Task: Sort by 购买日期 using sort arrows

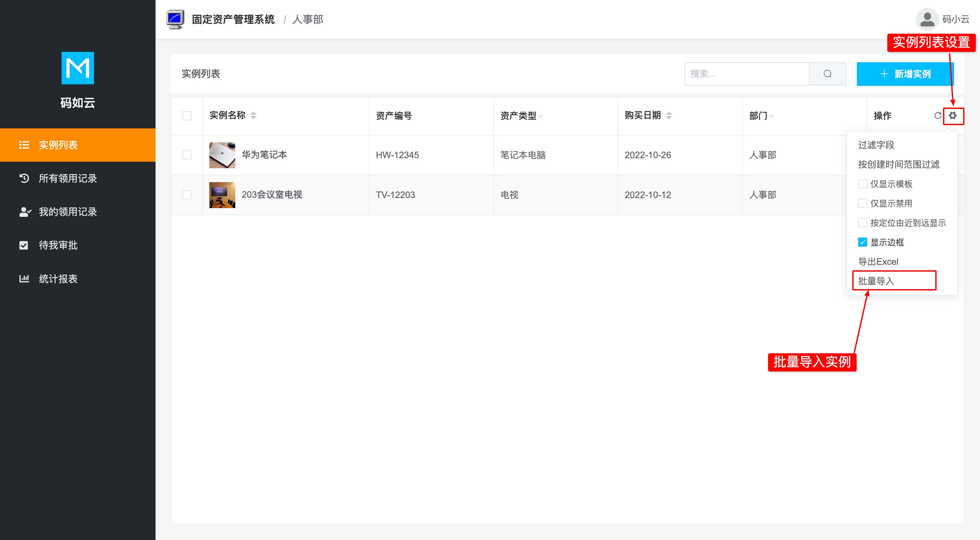Action: pyautogui.click(x=669, y=115)
